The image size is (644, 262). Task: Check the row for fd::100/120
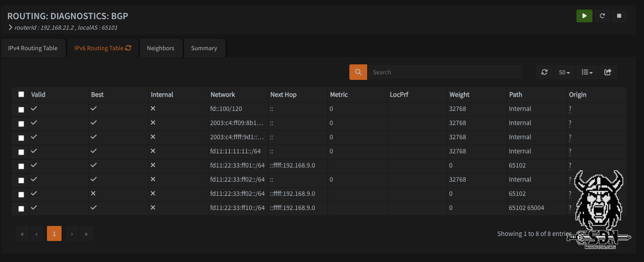coord(21,110)
